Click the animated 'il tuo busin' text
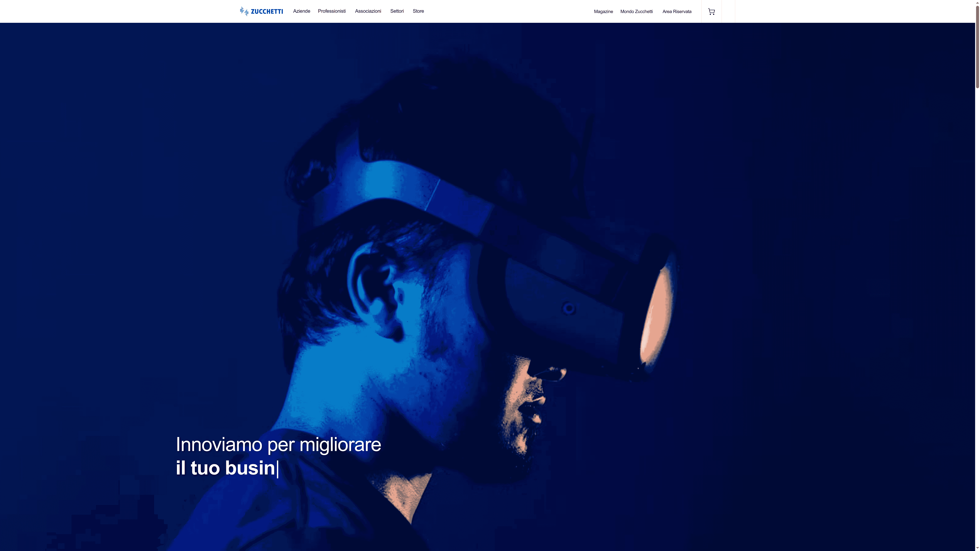 225,468
